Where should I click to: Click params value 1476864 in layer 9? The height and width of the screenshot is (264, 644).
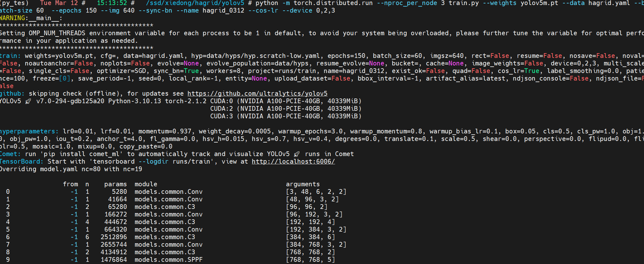pyautogui.click(x=114, y=260)
